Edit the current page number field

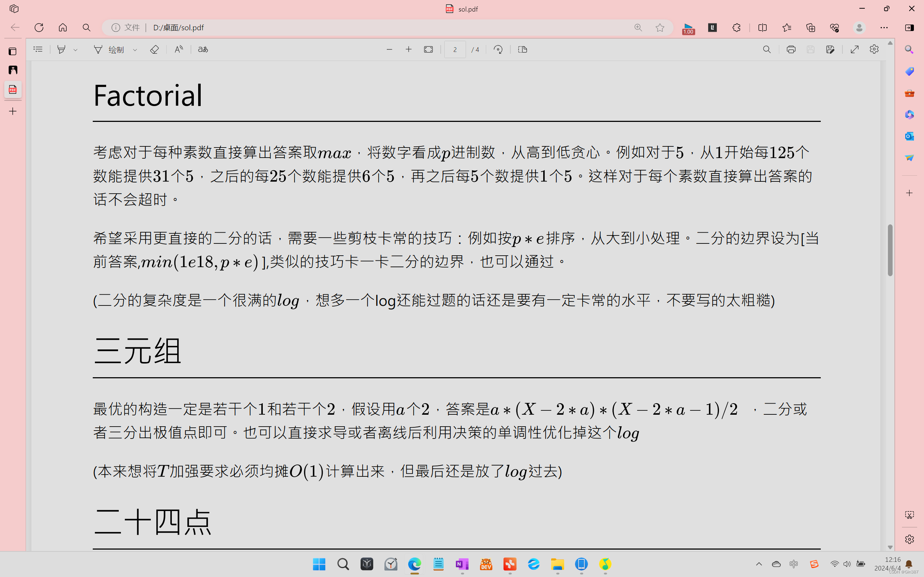455,49
